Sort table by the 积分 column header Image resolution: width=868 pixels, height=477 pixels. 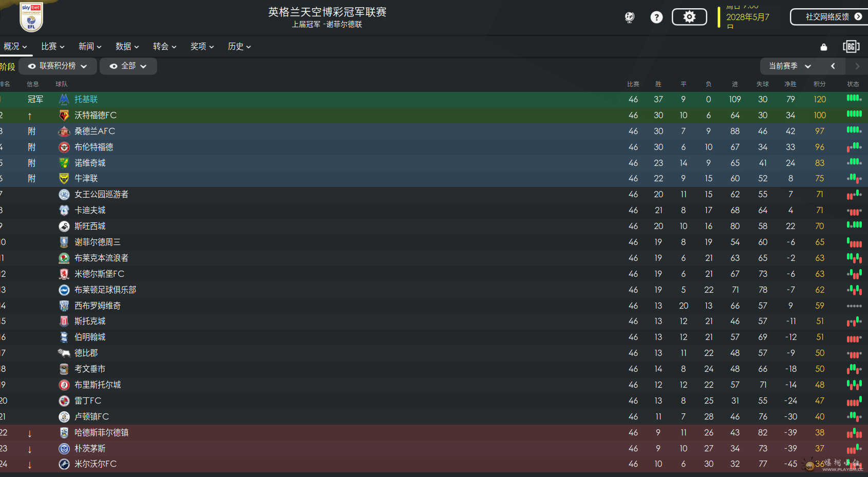pos(820,84)
